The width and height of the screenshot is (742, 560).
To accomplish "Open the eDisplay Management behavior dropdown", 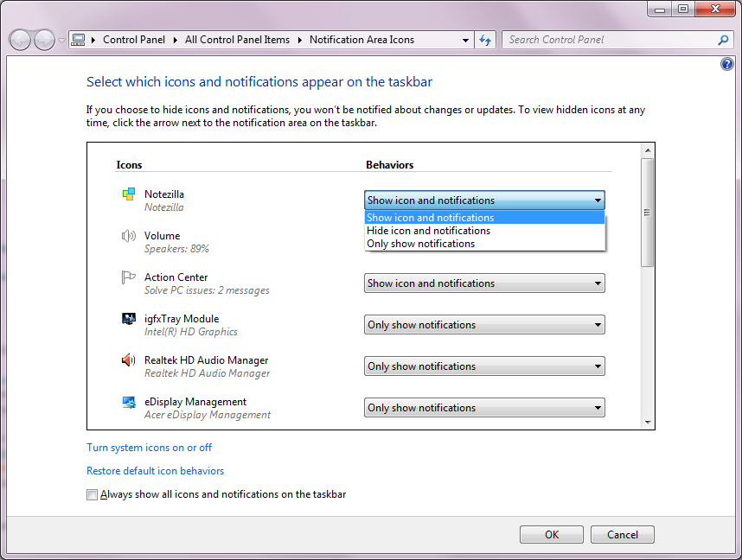I will 484,408.
